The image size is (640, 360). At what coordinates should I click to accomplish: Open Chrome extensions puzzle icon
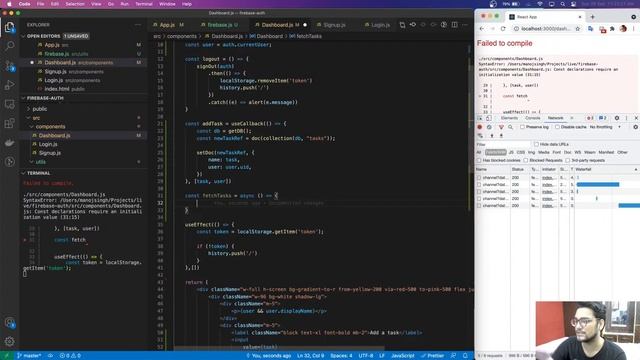612,29
